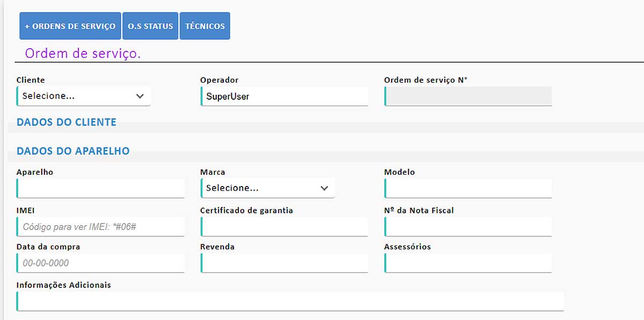Click the DADOS DO CLIENTE section header
Screen dimensions: 644x320
tap(66, 122)
